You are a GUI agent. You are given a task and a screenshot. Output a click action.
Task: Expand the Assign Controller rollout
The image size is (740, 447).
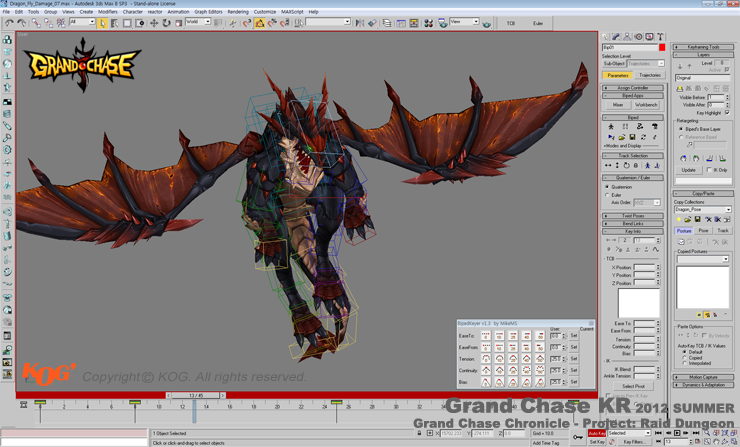pos(633,88)
